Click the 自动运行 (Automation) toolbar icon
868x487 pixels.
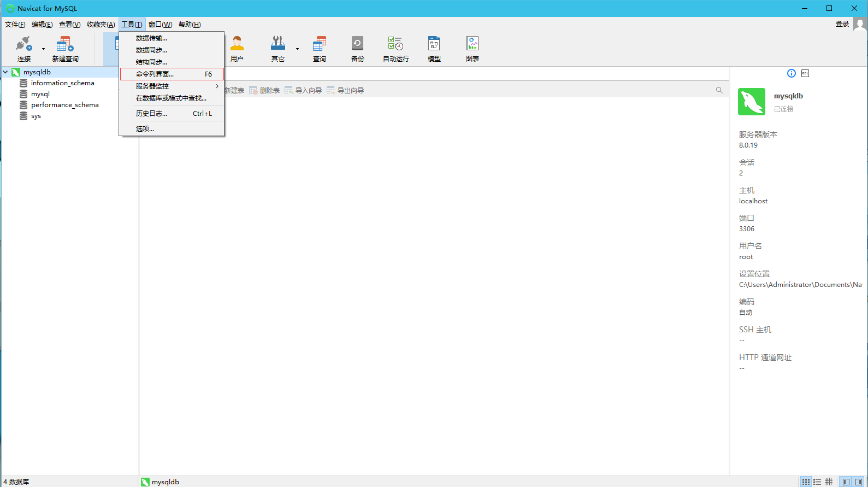(395, 44)
